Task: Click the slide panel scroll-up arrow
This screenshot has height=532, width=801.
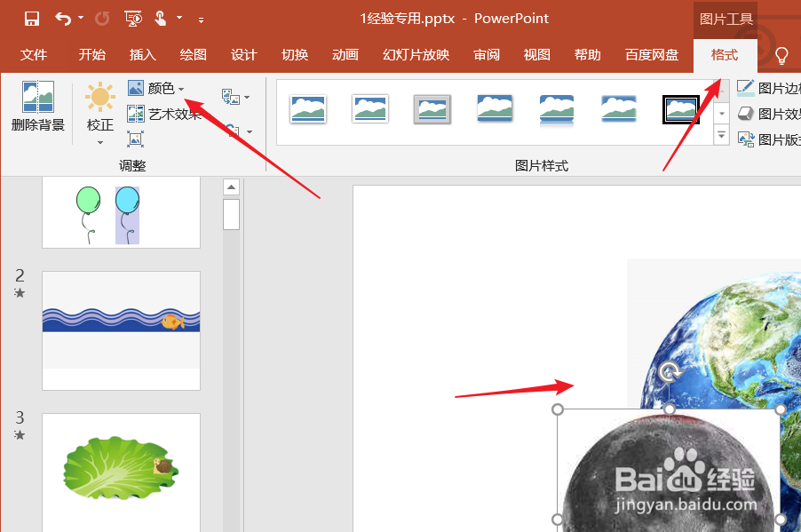Action: pos(231,187)
